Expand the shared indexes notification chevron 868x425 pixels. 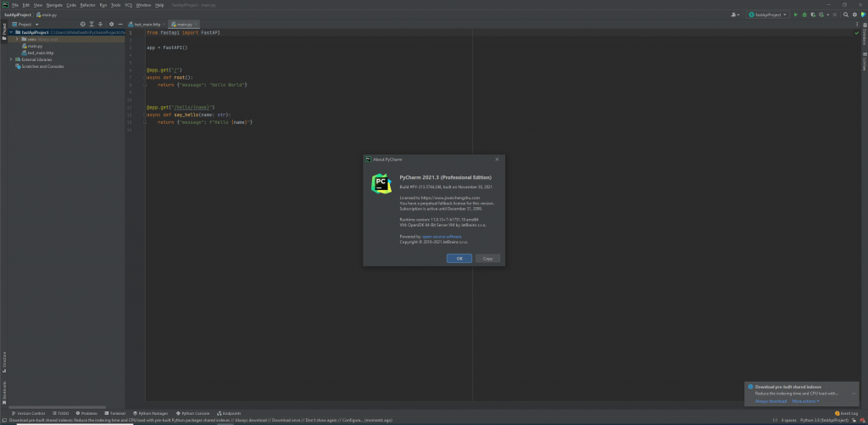(x=854, y=394)
